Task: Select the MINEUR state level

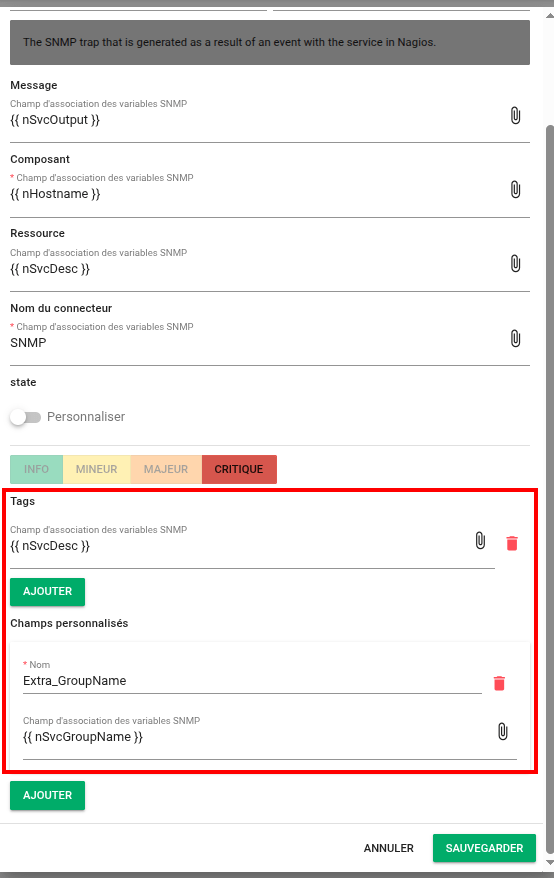Action: point(96,469)
